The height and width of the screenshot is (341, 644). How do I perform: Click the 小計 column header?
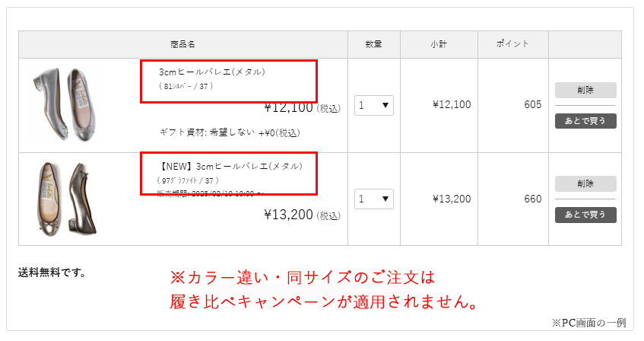click(439, 44)
